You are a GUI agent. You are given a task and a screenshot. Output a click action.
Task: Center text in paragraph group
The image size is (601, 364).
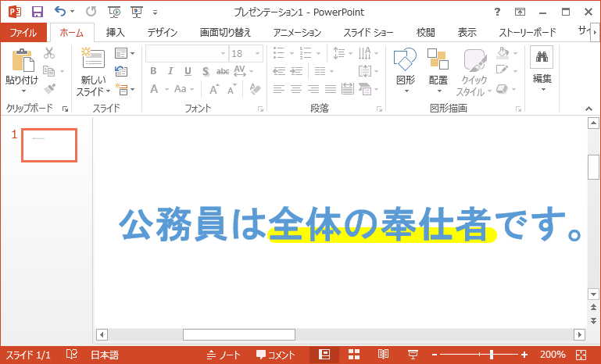click(296, 89)
